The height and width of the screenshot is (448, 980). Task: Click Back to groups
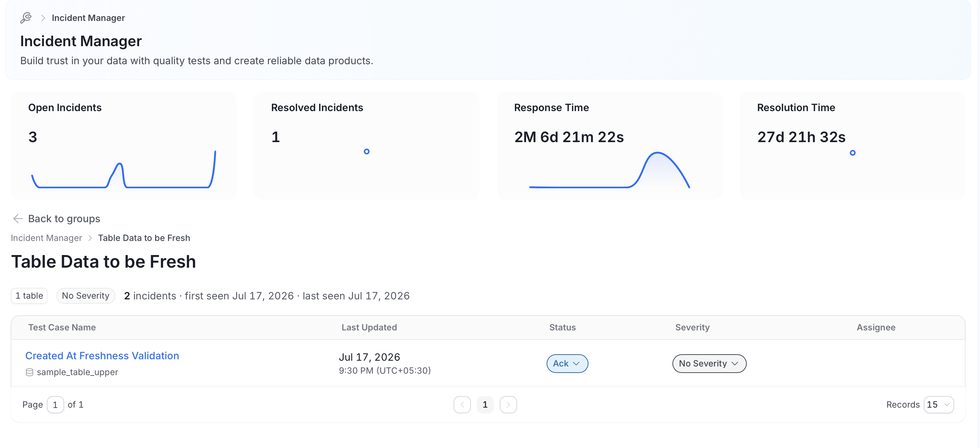(64, 219)
